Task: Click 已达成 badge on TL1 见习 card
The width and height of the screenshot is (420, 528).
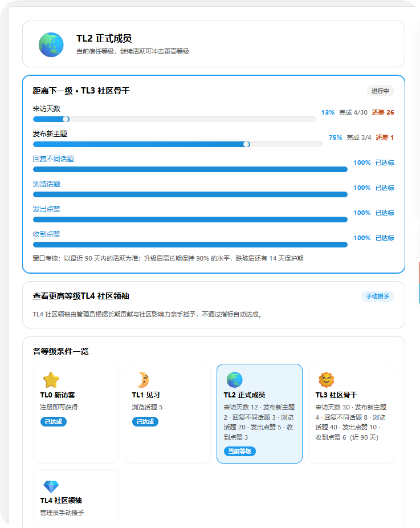Action: tap(145, 421)
